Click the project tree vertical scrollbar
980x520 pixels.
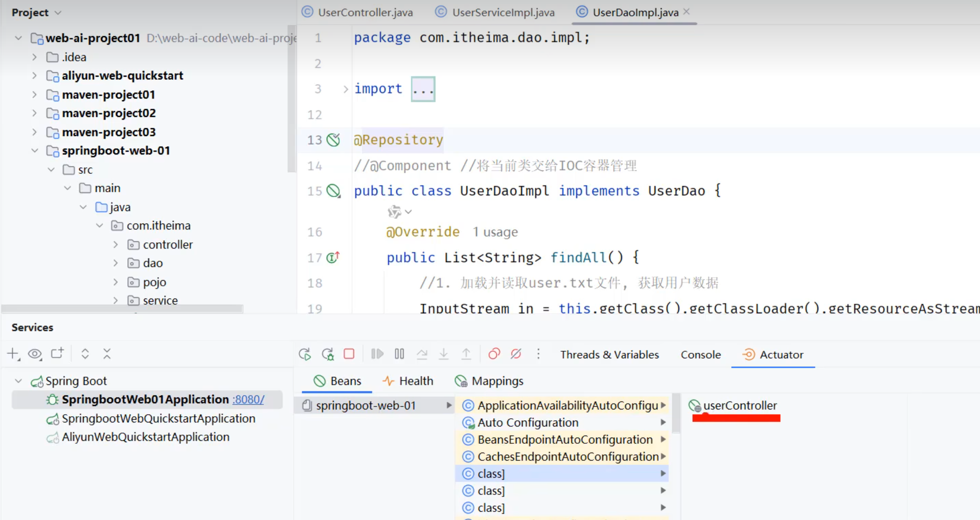291,97
